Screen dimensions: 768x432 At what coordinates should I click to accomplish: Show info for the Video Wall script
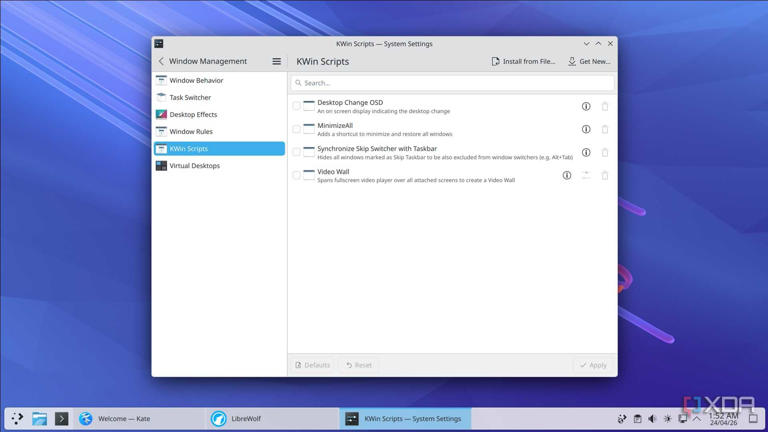point(566,175)
